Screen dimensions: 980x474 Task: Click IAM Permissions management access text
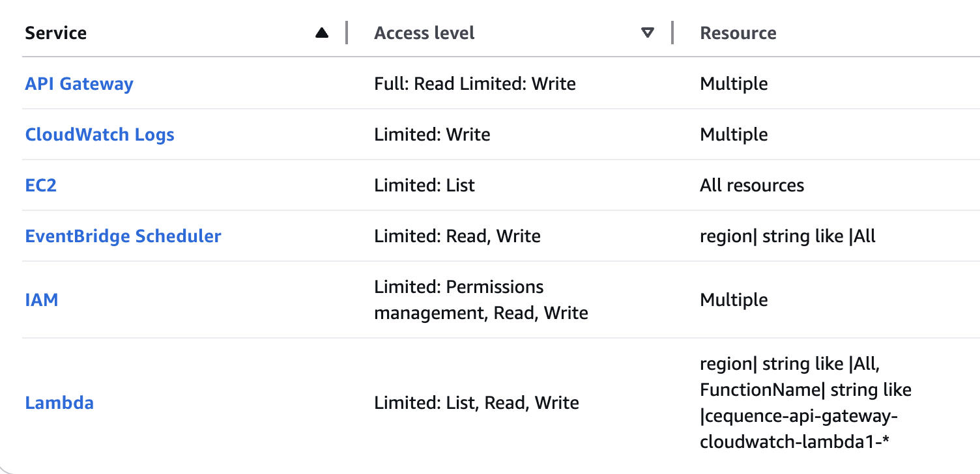point(481,300)
